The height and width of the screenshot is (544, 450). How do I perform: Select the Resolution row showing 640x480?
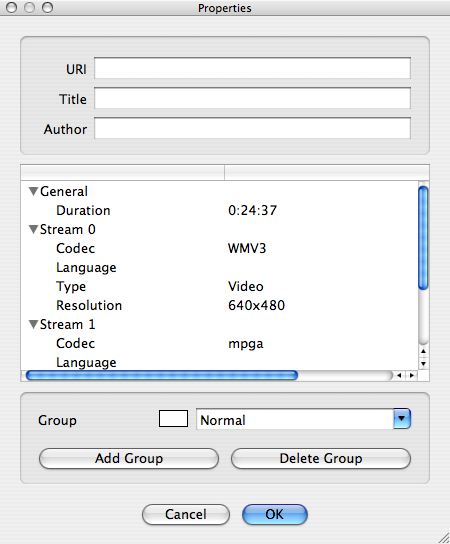(219, 306)
